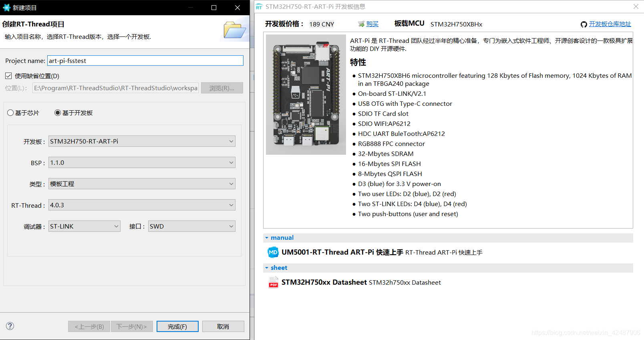Click the shopping cart purchase icon

pos(361,24)
